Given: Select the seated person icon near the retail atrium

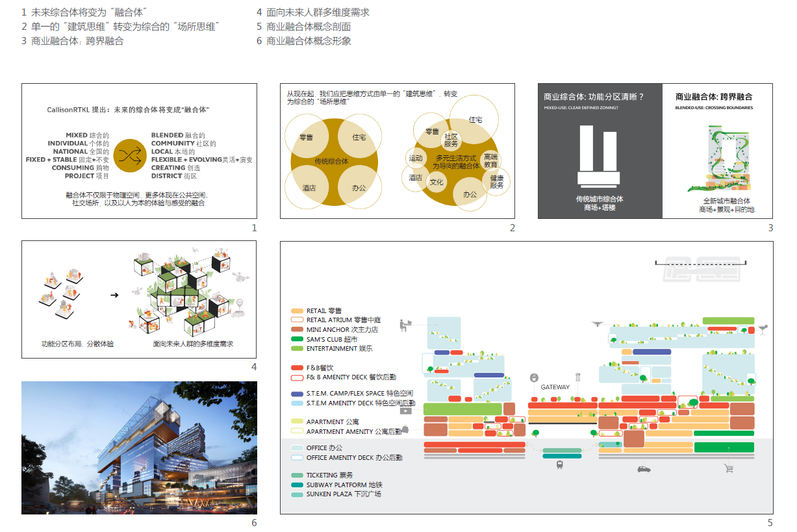Looking at the screenshot, I should (403, 324).
